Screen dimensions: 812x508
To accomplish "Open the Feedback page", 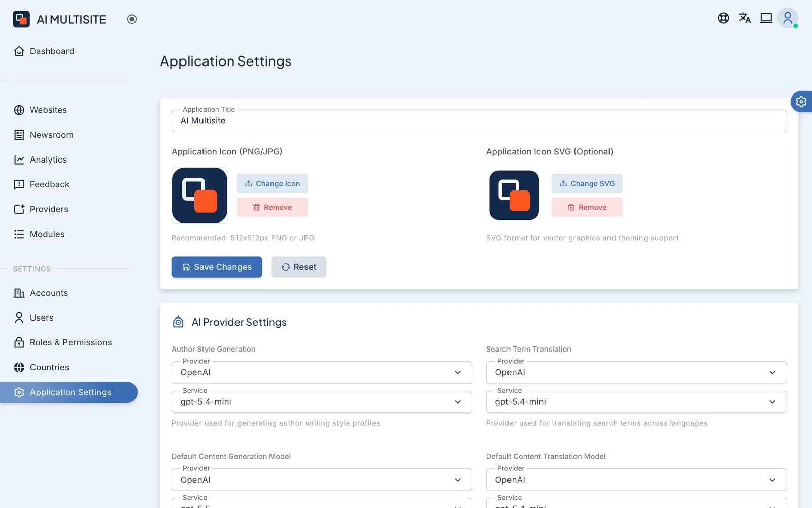I will 69,185.
